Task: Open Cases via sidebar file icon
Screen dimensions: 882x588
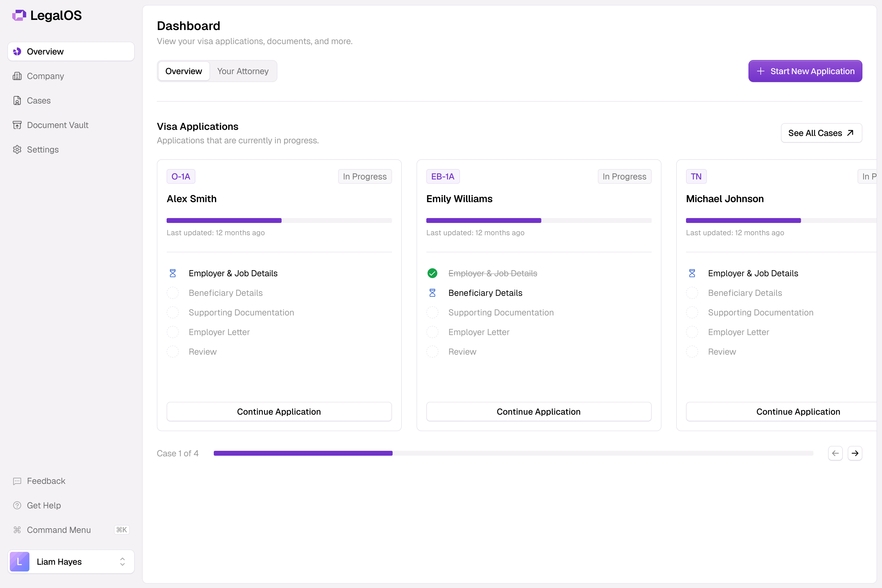Action: pos(17,100)
